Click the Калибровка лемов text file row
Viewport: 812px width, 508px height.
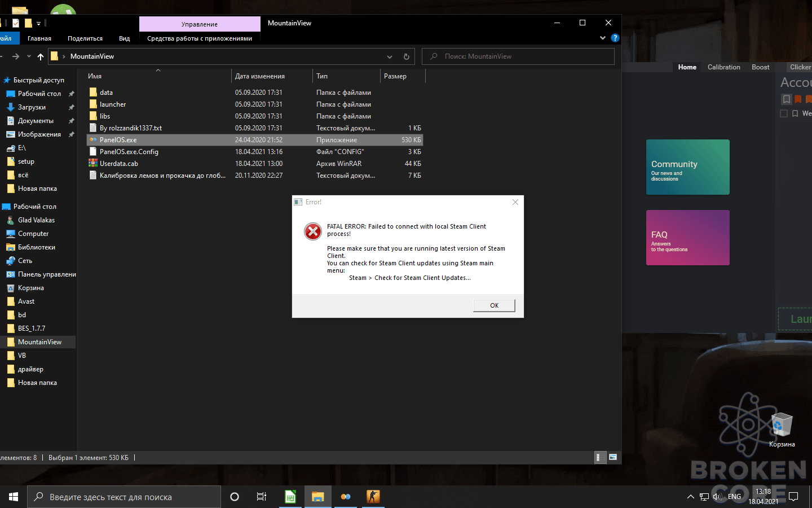(x=255, y=176)
